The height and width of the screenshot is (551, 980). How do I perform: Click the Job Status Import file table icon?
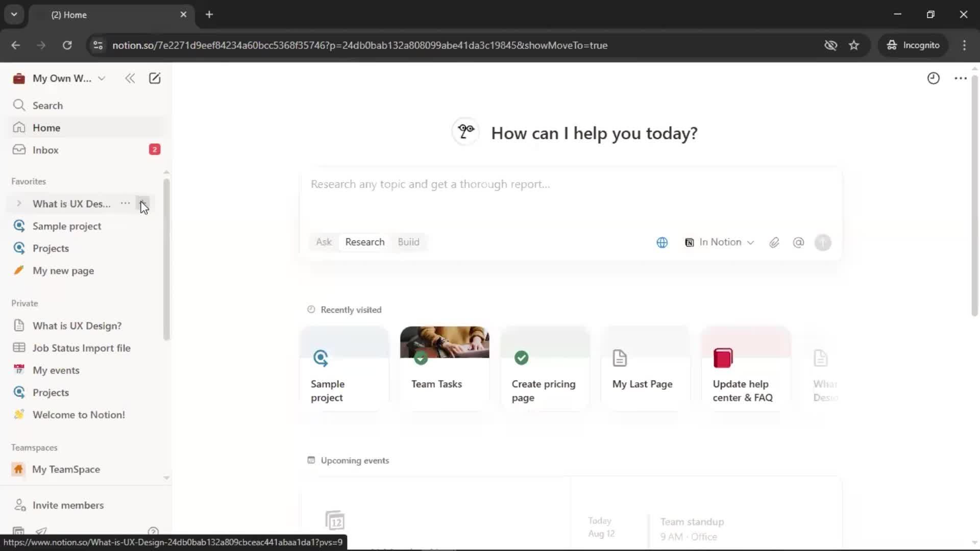pyautogui.click(x=19, y=347)
